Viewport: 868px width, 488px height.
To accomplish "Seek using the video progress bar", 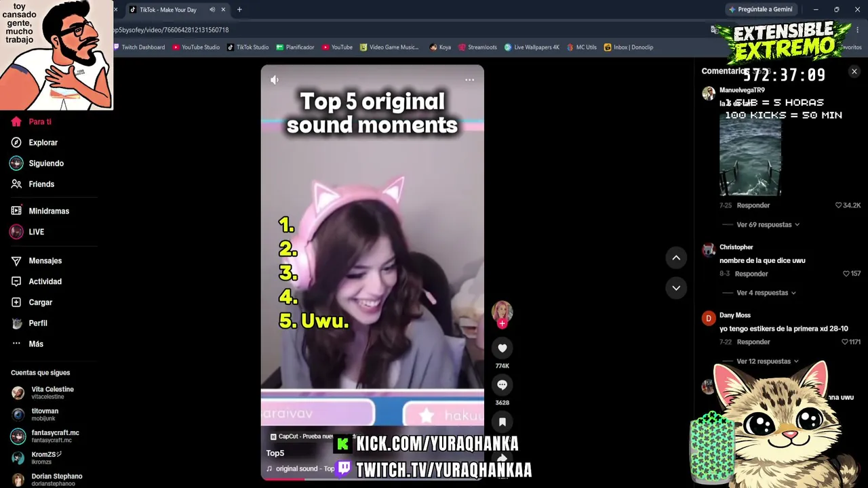I will pos(372,479).
